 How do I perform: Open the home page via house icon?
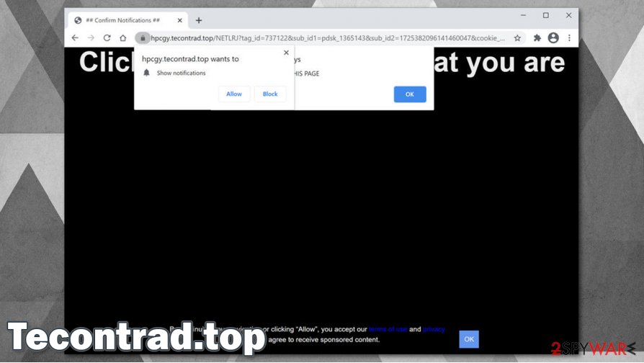click(122, 37)
